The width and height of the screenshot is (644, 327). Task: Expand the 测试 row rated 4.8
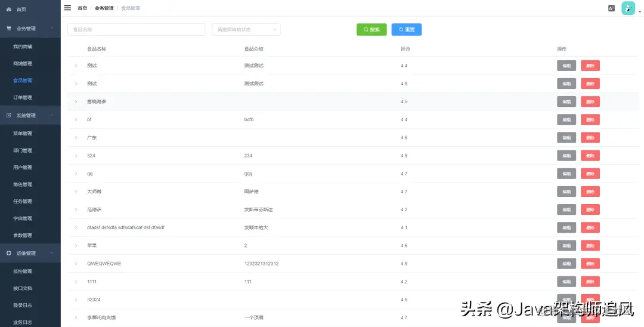pos(76,84)
